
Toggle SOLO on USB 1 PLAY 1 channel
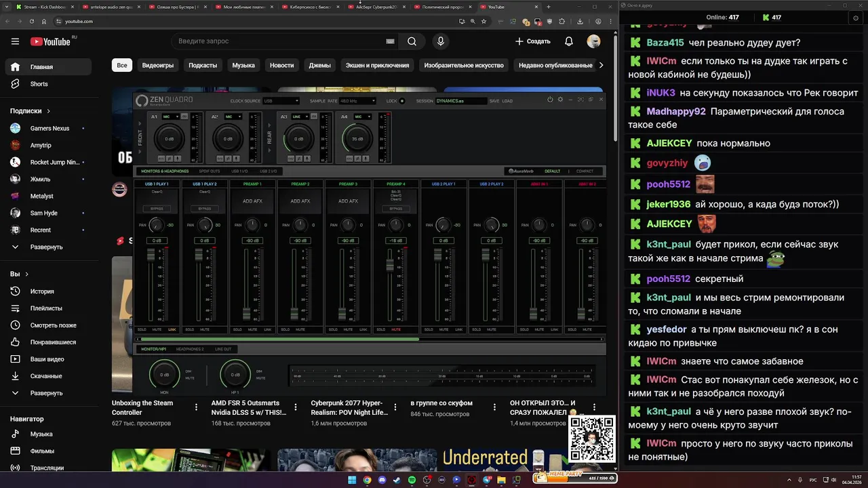coord(142,329)
